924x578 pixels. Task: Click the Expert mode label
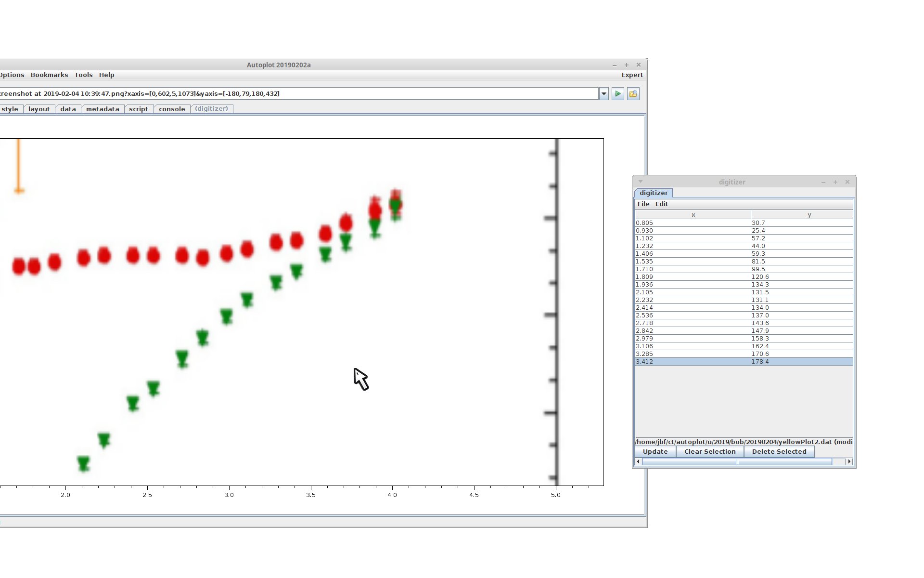click(632, 75)
